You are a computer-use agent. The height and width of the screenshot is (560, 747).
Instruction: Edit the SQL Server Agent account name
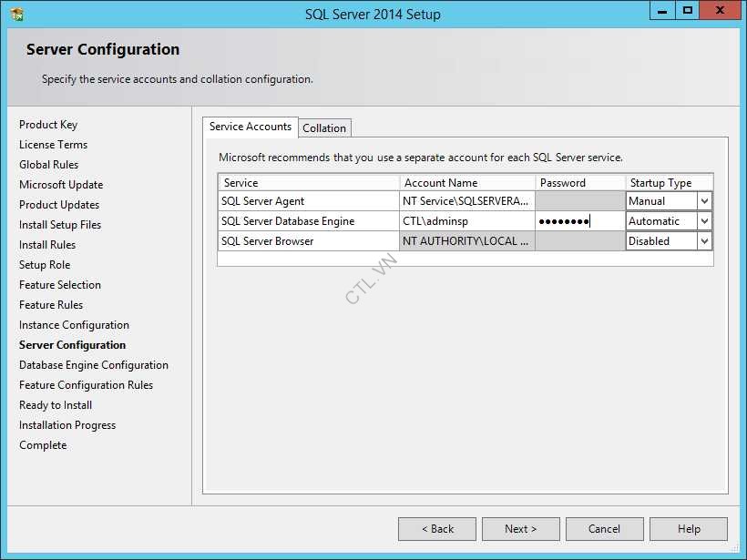point(465,200)
